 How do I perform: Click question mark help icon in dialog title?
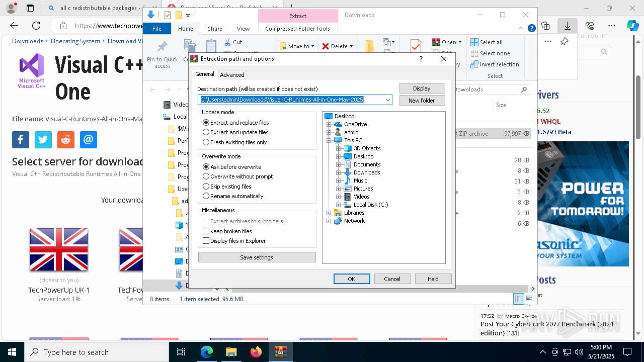pos(421,59)
